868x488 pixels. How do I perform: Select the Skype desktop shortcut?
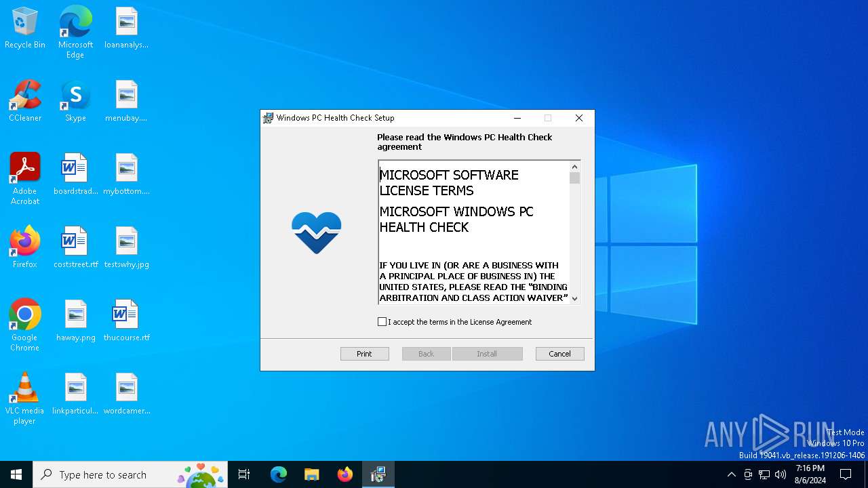75,102
